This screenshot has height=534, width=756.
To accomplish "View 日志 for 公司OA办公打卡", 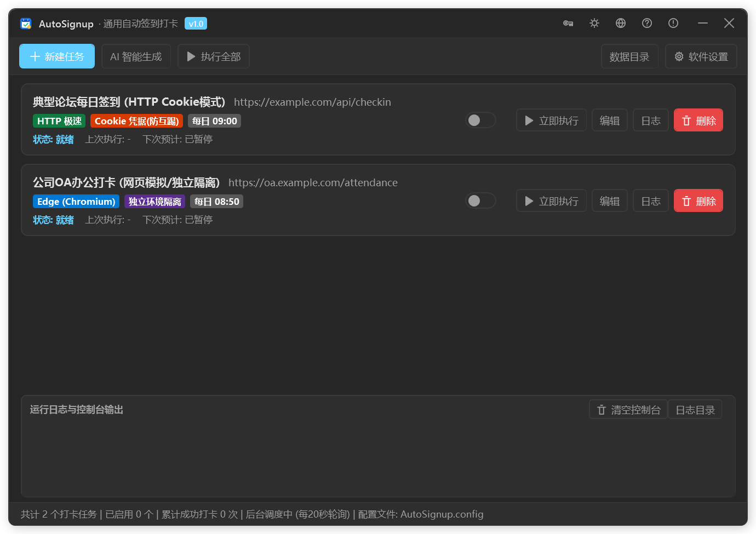I will pos(651,201).
